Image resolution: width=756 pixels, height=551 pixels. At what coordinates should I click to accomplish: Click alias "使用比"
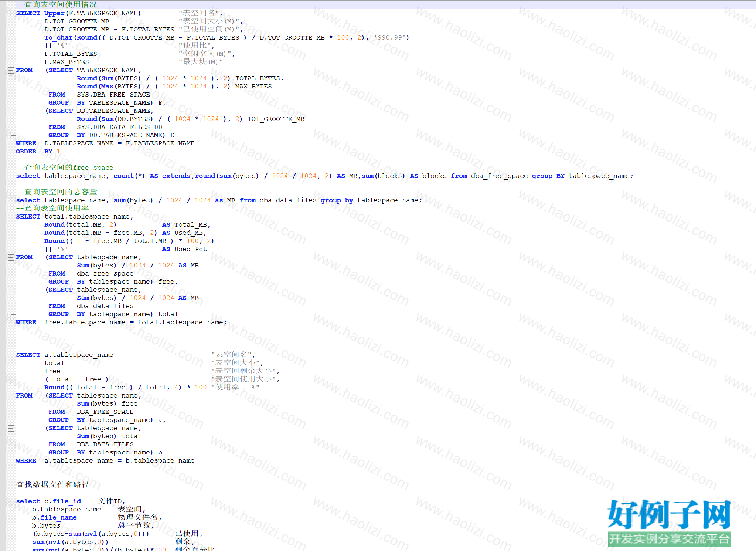(195, 45)
